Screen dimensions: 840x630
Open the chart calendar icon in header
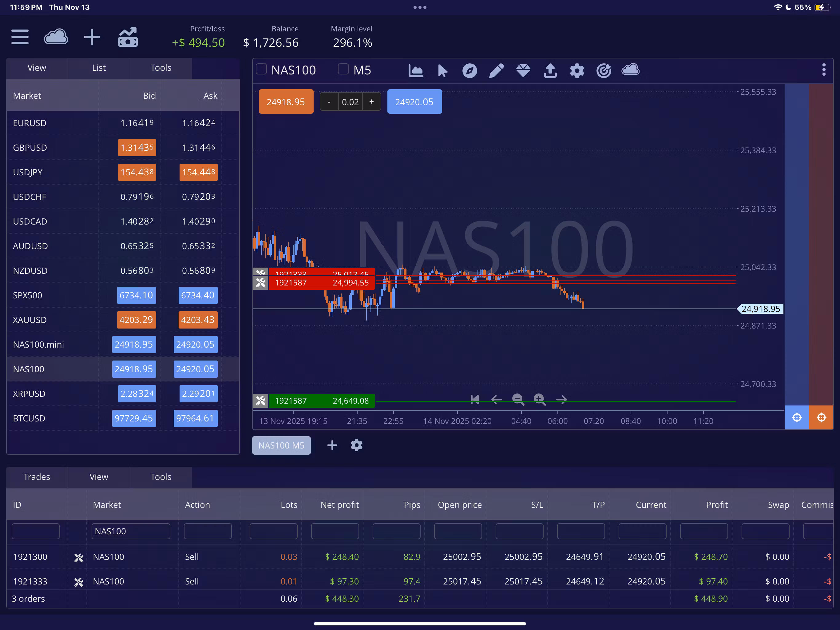click(x=128, y=37)
